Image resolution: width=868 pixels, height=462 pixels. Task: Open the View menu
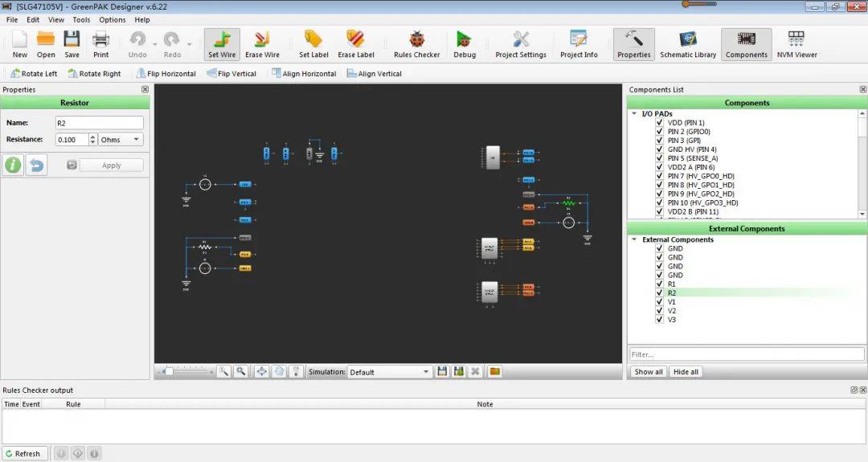coord(56,19)
